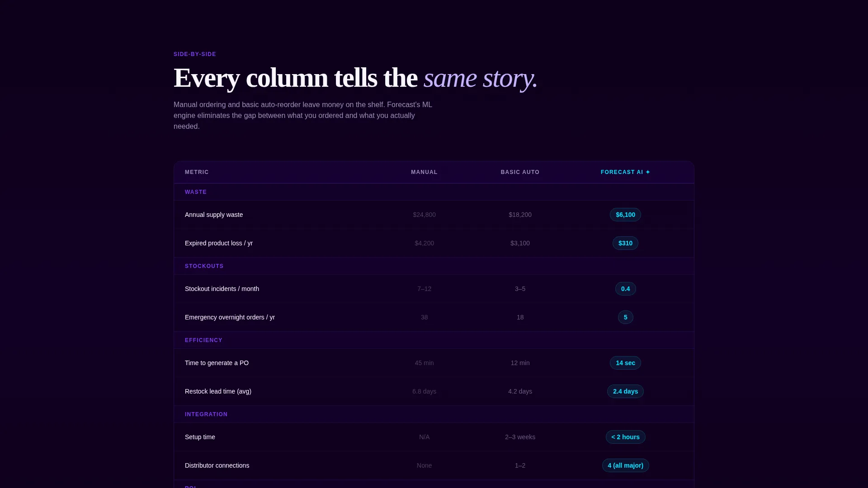Click the paragraph about Forecast's ML engine
Image resolution: width=868 pixels, height=488 pixels.
pos(303,116)
